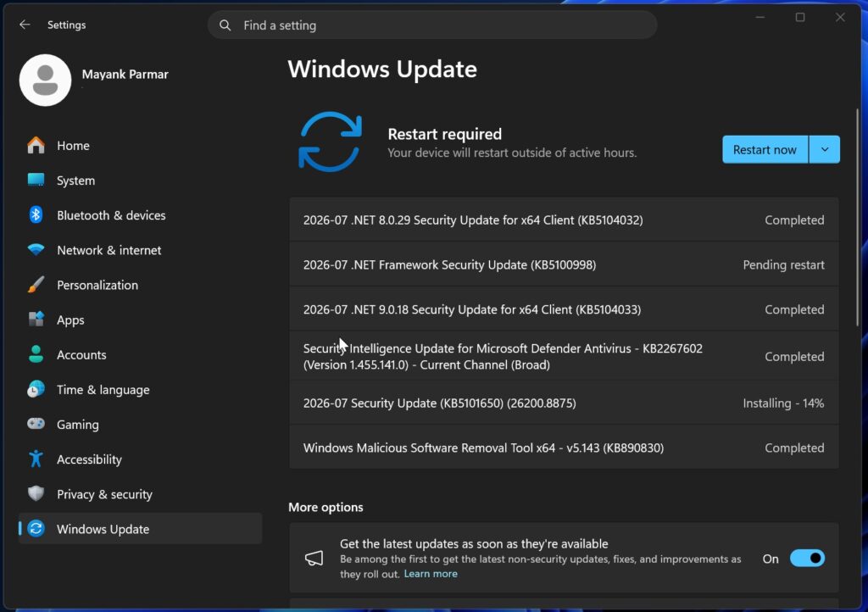The height and width of the screenshot is (612, 868).
Task: Click the Accounts person icon
Action: point(36,354)
